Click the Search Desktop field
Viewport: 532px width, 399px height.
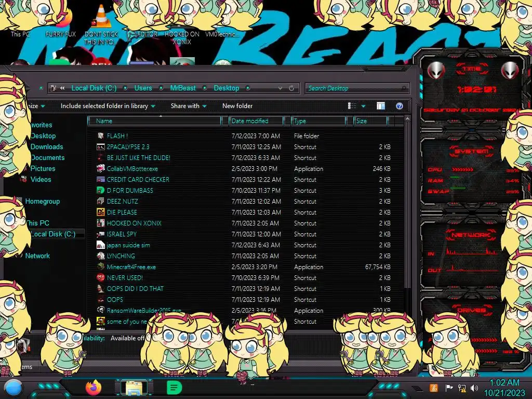356,88
